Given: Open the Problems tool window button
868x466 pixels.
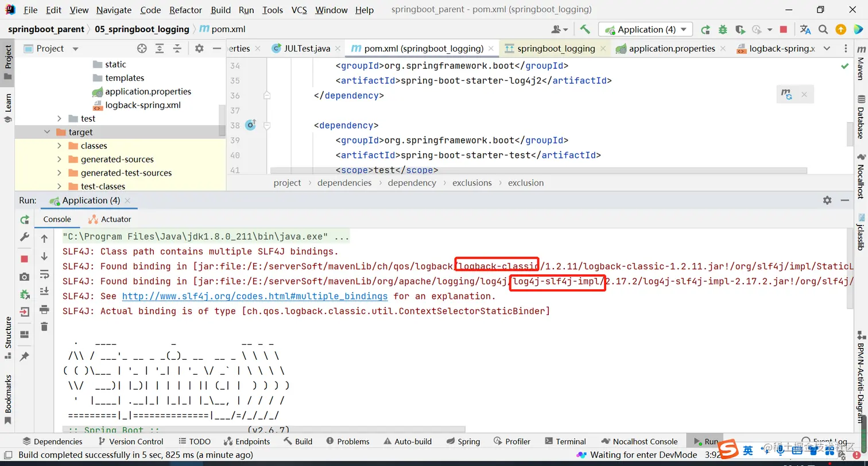Looking at the screenshot, I should point(347,441).
